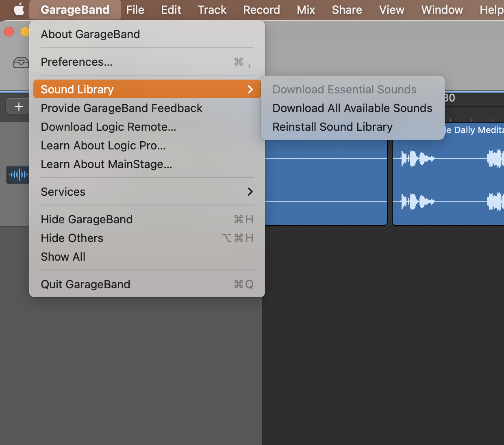
Task: Choose About GarageBand
Action: 147,34
